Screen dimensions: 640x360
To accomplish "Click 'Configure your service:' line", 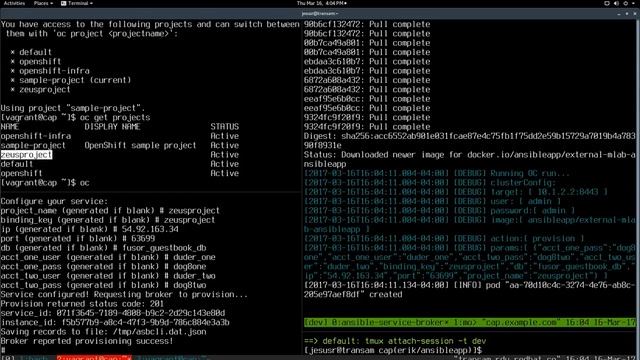I will pyautogui.click(x=54, y=201).
